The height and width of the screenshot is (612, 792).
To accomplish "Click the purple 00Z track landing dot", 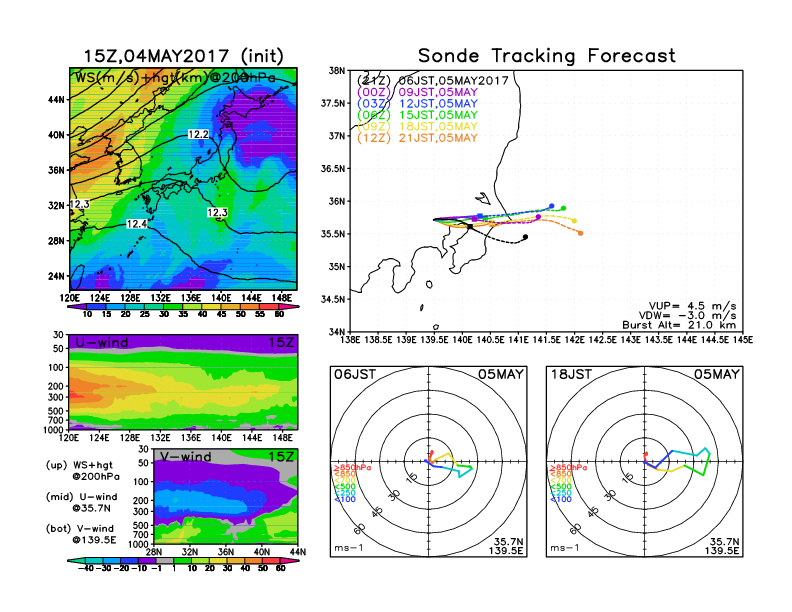I will pyautogui.click(x=538, y=217).
